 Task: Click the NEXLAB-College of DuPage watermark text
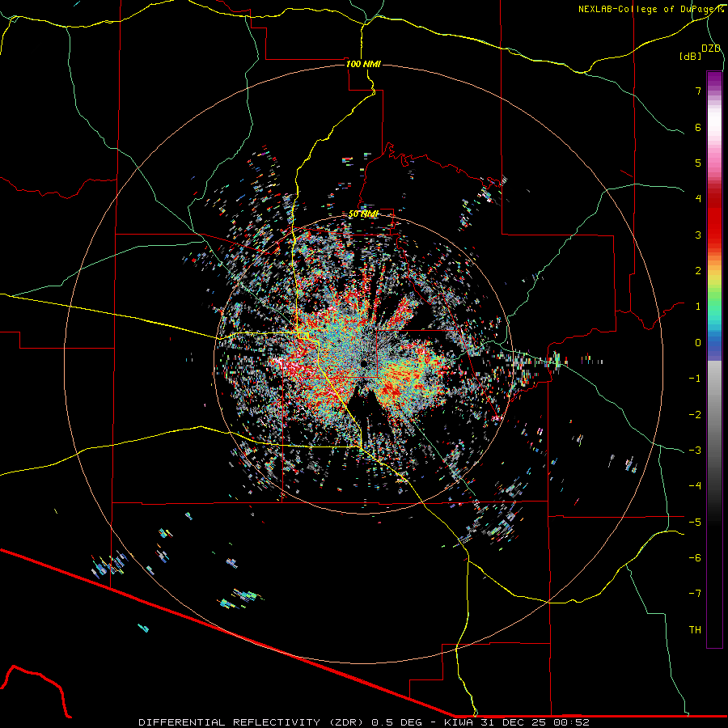650,9
